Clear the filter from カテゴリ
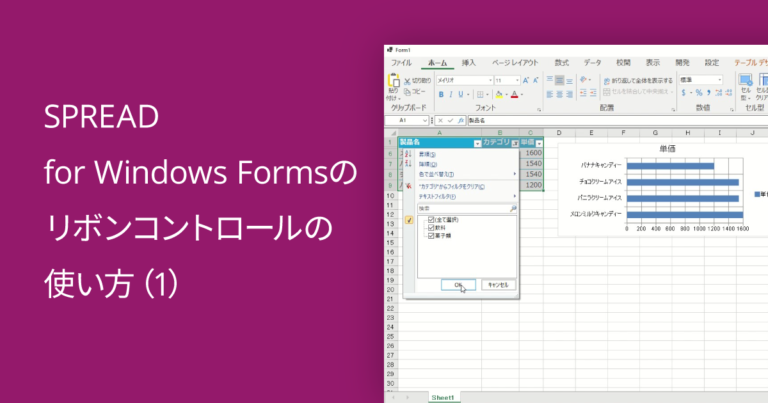 point(461,187)
